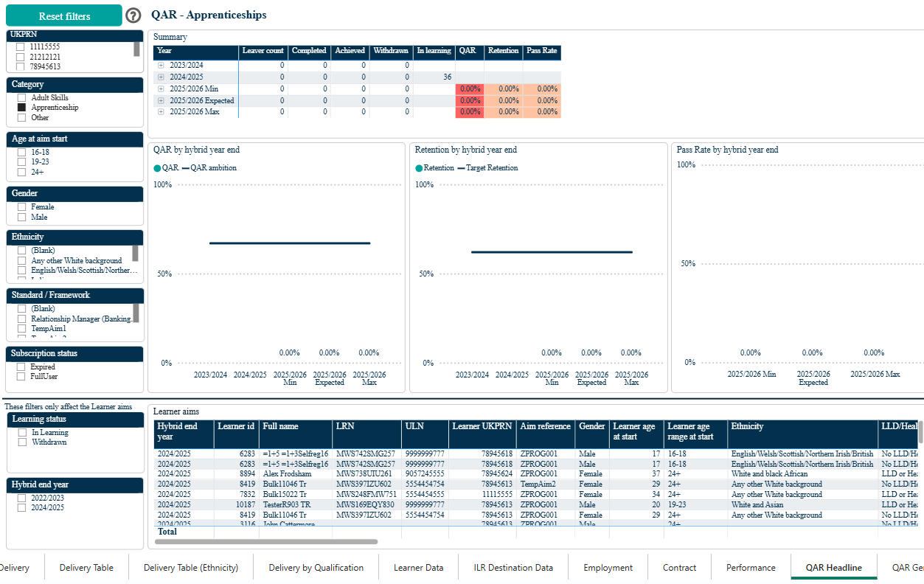Click the Retention legend marker
924x584 pixels.
tap(419, 168)
